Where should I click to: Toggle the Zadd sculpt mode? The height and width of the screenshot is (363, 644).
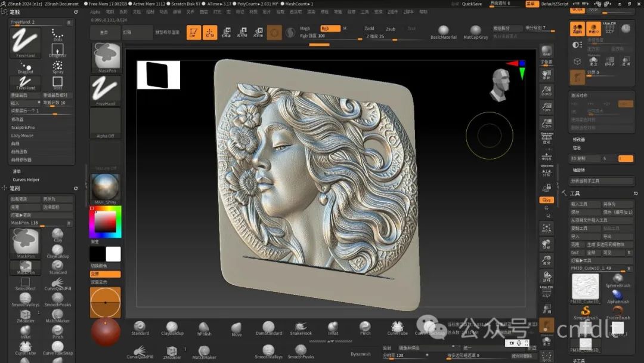pyautogui.click(x=369, y=29)
